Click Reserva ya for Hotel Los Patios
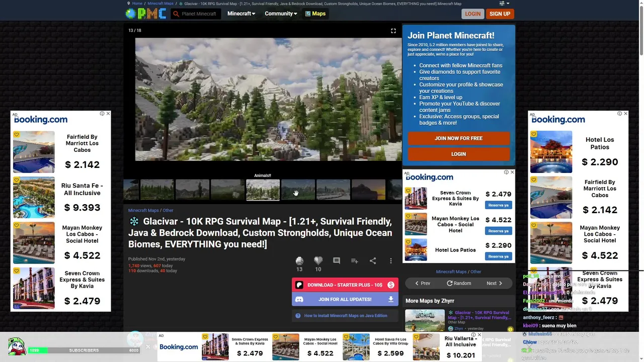This screenshot has width=644, height=362. point(498,256)
